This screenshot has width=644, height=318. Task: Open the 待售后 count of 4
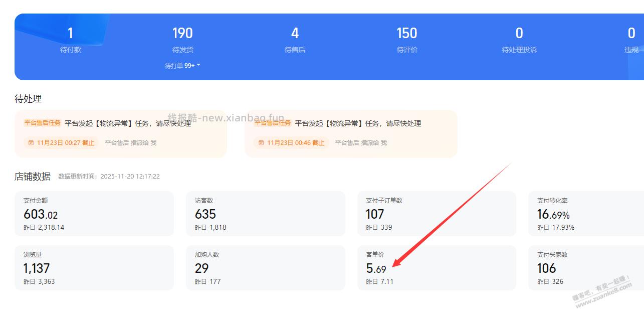(x=295, y=33)
